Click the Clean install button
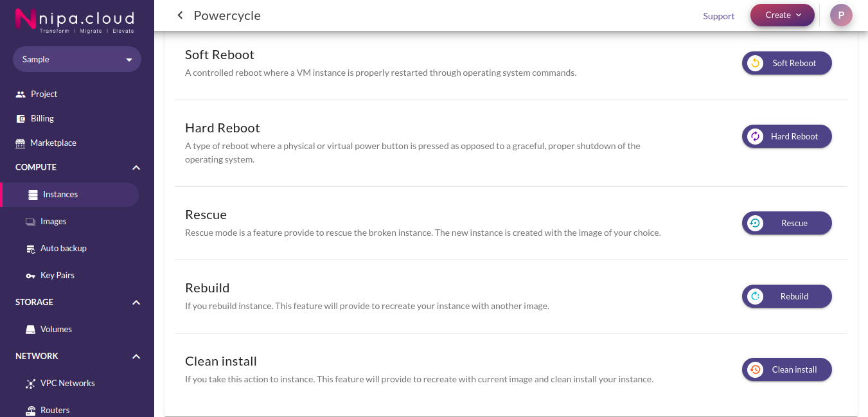Viewport: 868px width, 417px height. click(x=787, y=369)
